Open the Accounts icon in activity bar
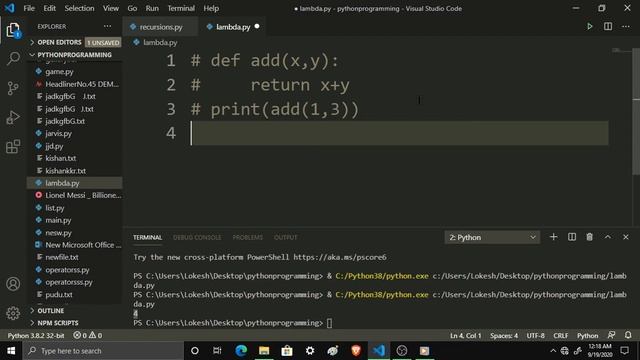640x360 pixels. coord(13,284)
